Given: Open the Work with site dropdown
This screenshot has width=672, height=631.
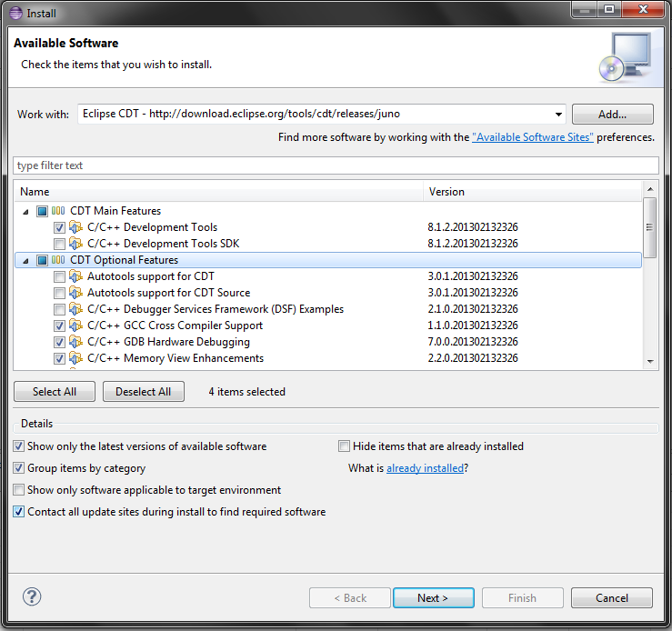Looking at the screenshot, I should [558, 115].
